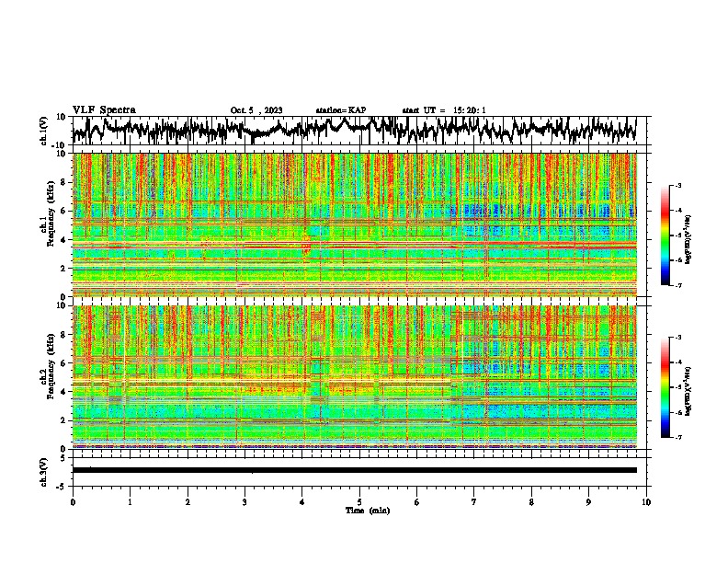Click the "VLF Spectra" plot title
This screenshot has height=563, width=728.
pos(104,110)
